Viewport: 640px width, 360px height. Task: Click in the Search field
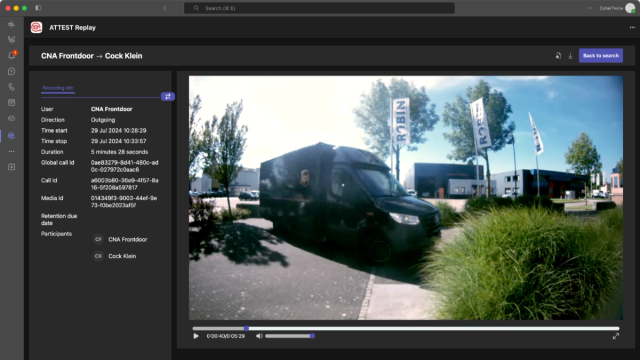click(319, 8)
